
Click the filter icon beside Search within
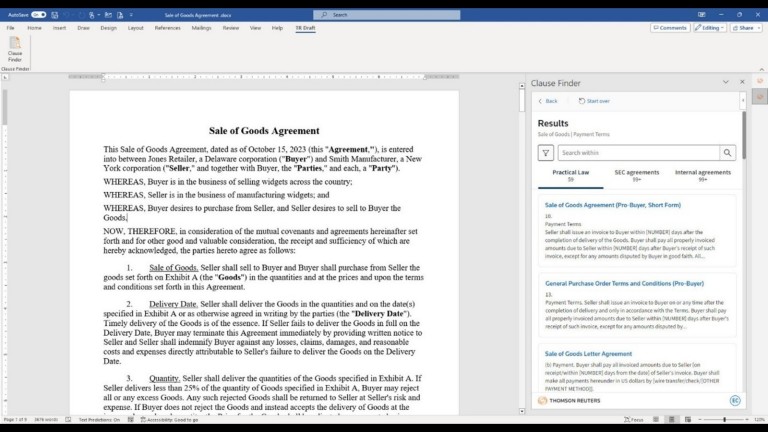coord(545,153)
